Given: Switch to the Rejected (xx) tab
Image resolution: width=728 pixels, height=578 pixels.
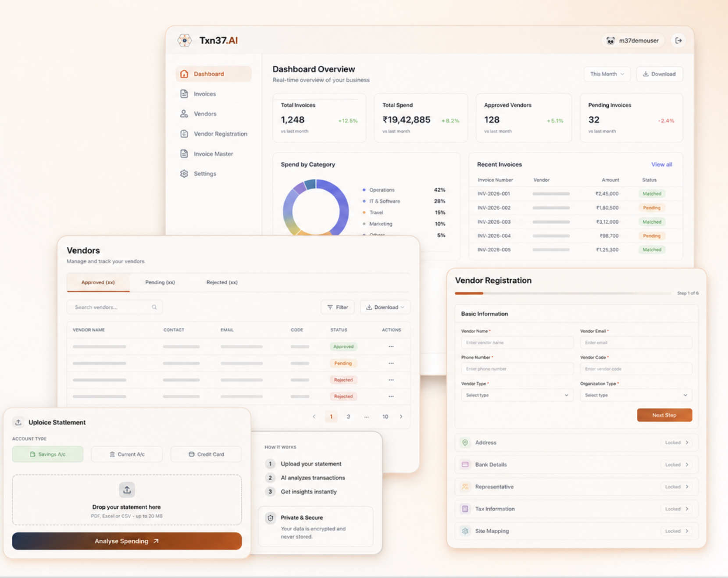Looking at the screenshot, I should (x=222, y=282).
